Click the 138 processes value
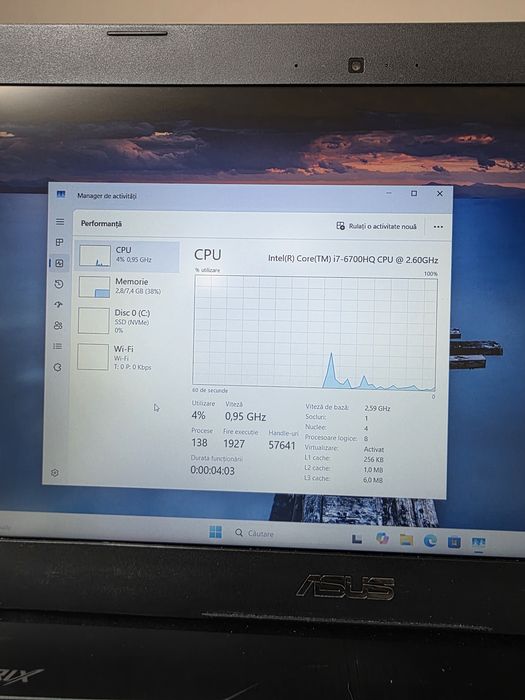525x700 pixels. pyautogui.click(x=199, y=443)
